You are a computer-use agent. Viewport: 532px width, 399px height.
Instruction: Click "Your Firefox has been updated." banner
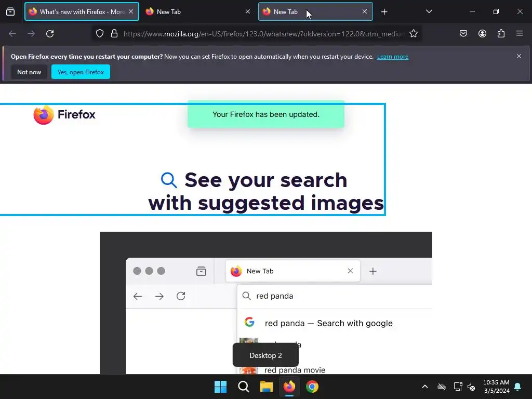pyautogui.click(x=266, y=114)
